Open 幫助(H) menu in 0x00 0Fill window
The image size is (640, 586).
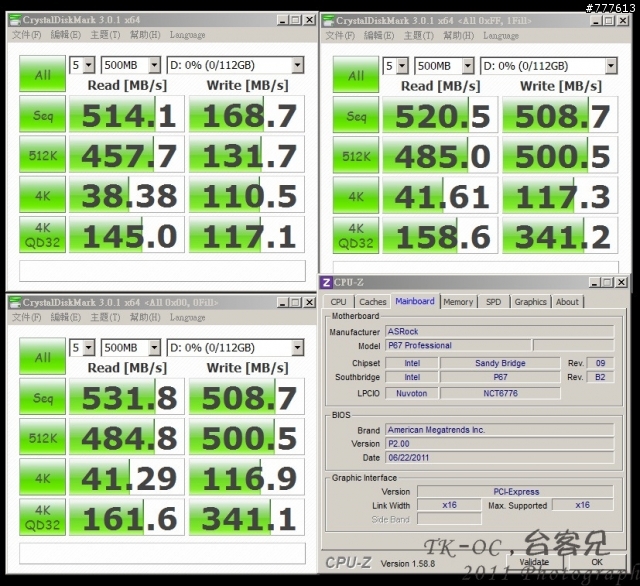pos(145,317)
